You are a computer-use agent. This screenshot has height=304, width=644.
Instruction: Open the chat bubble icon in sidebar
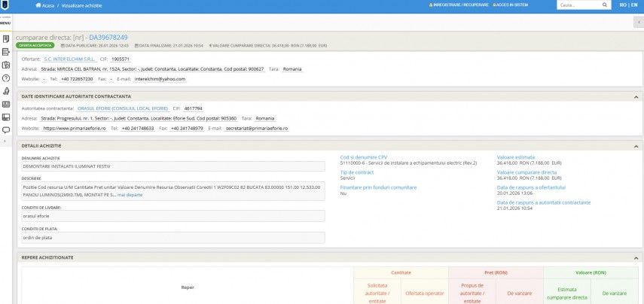(5, 129)
